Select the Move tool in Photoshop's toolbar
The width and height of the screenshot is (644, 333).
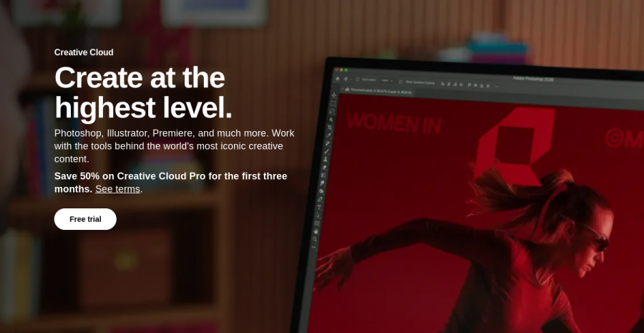coord(334,95)
